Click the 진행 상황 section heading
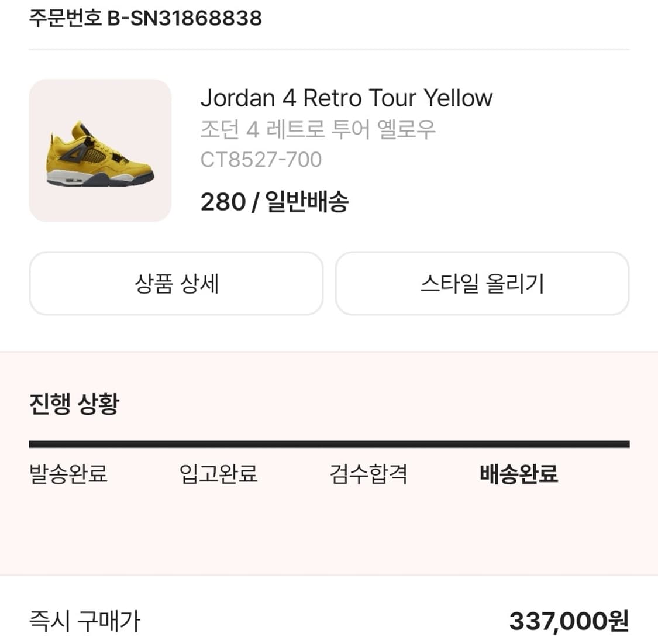The height and width of the screenshot is (644, 658). tap(74, 404)
